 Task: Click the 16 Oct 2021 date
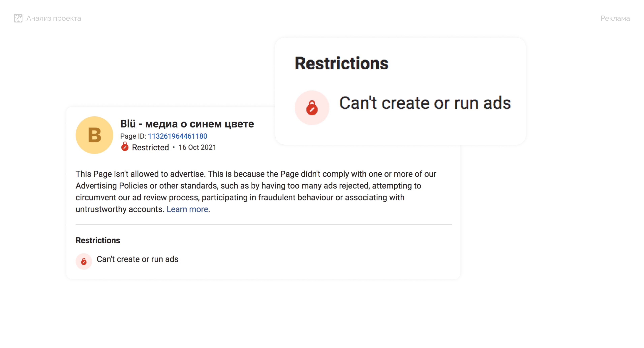(197, 147)
